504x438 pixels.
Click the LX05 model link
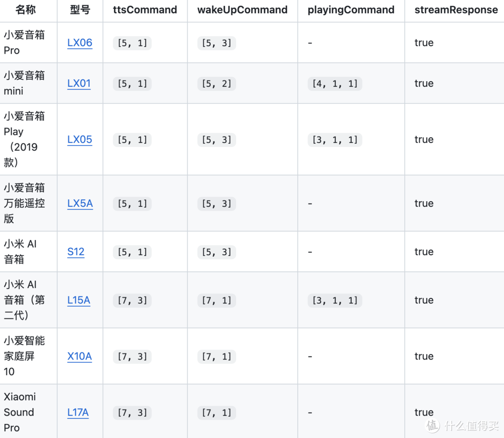pos(80,140)
